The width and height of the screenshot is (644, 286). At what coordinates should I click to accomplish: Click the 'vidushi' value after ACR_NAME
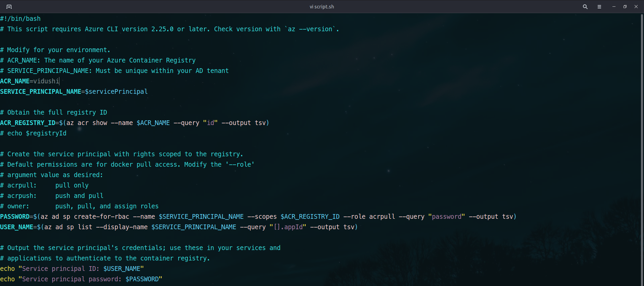click(x=46, y=81)
